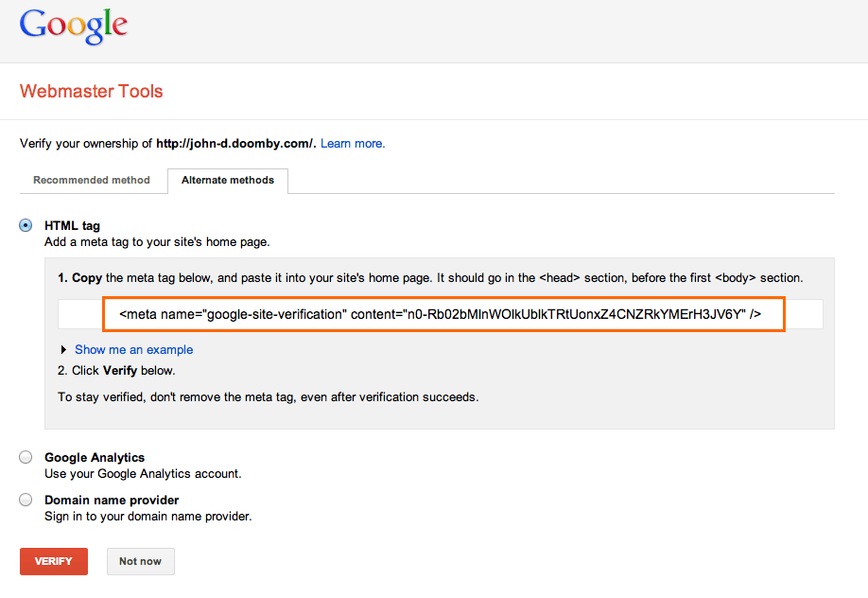Click the HTML tag option label

[72, 225]
